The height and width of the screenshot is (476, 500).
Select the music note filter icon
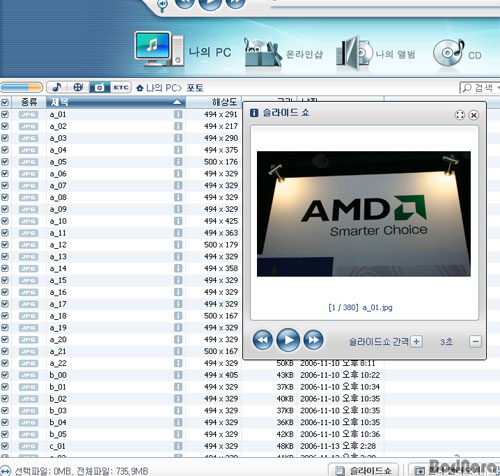(57, 87)
